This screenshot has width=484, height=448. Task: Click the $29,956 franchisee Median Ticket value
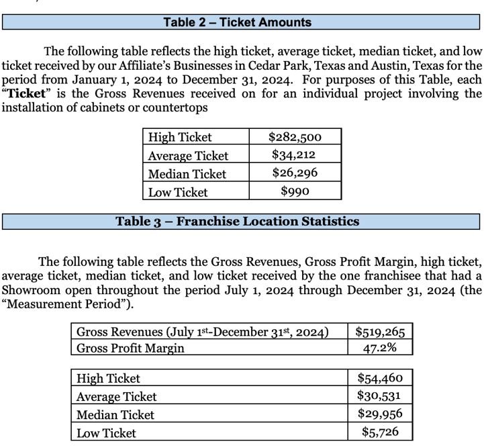pos(381,414)
